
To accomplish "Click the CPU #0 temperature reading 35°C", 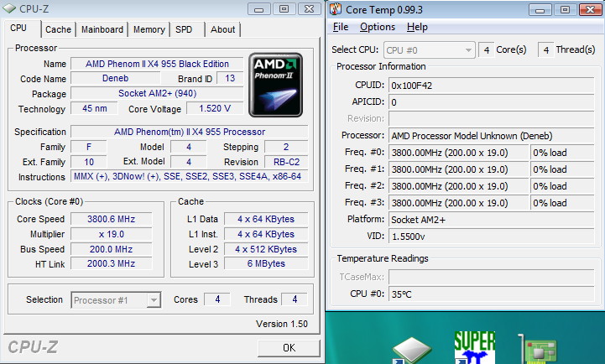I will 491,294.
